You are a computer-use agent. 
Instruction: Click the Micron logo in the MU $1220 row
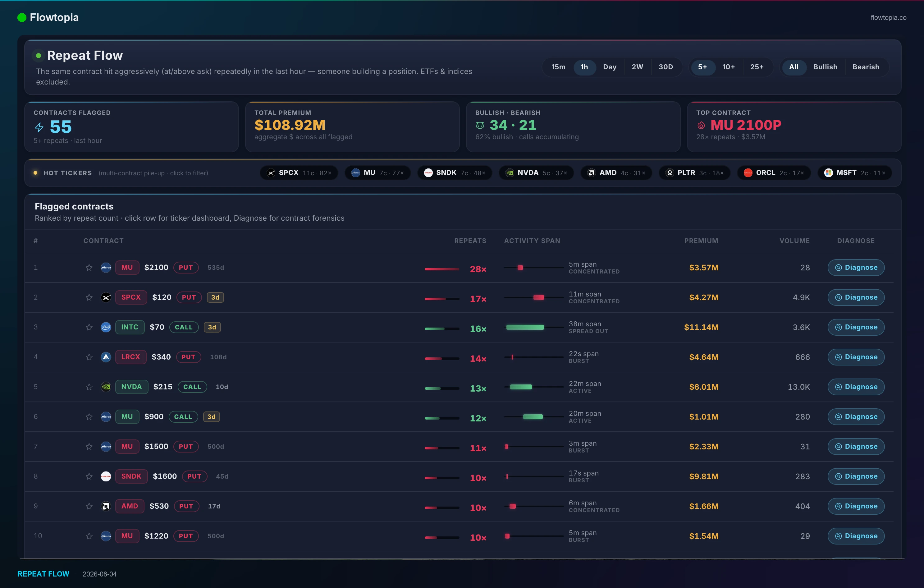click(106, 536)
